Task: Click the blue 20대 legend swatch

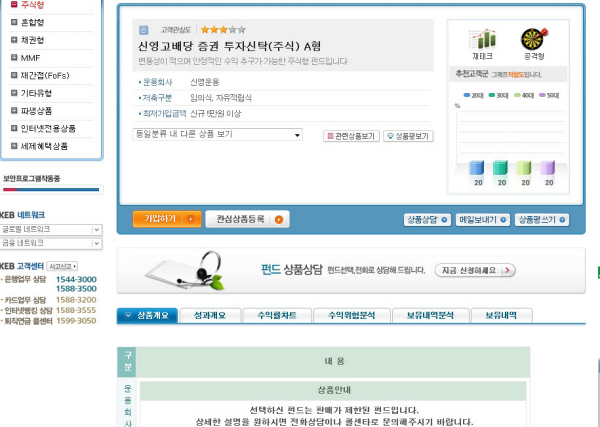Action: tap(466, 95)
